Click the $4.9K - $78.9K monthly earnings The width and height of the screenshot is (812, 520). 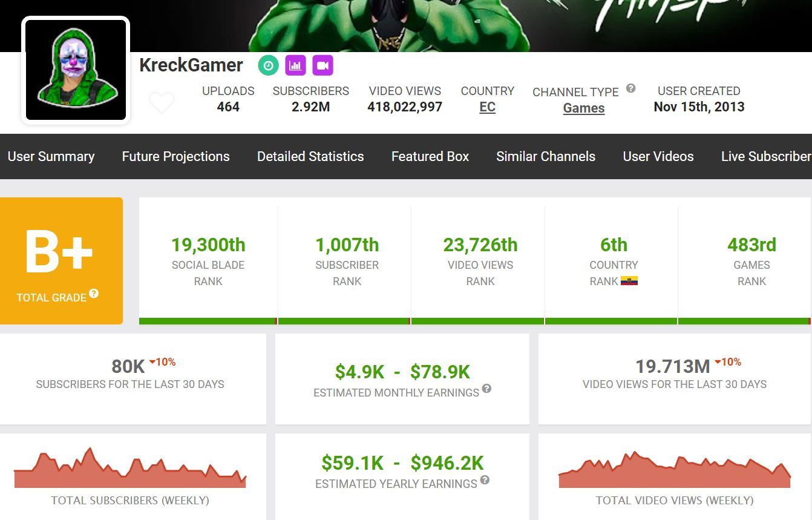[402, 372]
